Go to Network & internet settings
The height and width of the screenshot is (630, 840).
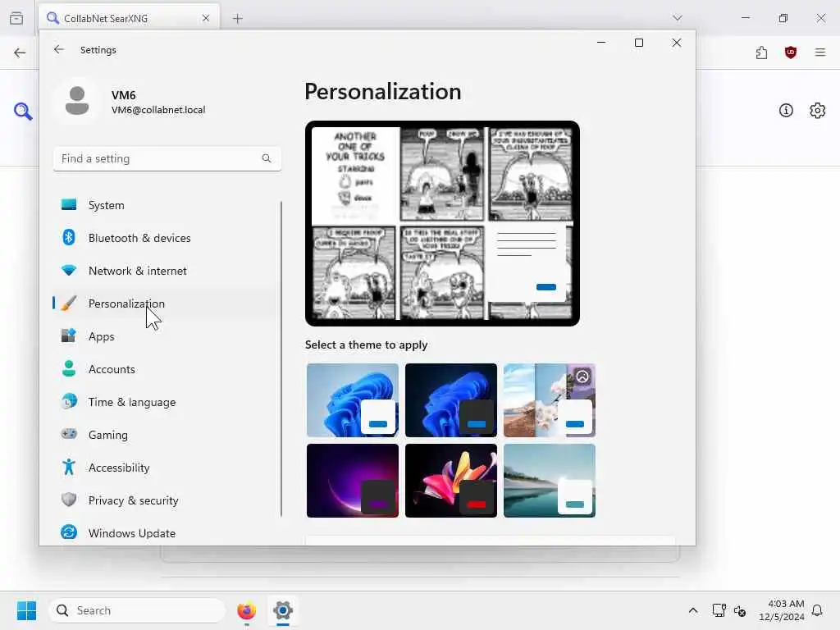[166, 271]
